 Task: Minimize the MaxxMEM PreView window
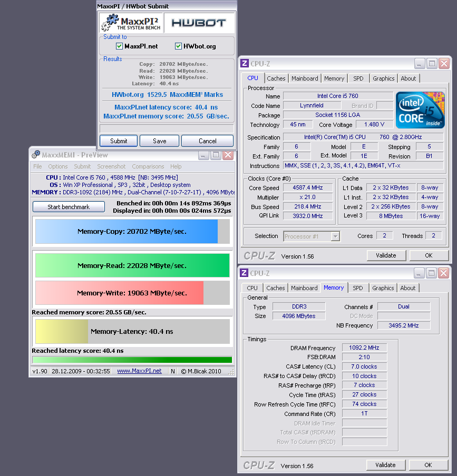(x=203, y=155)
